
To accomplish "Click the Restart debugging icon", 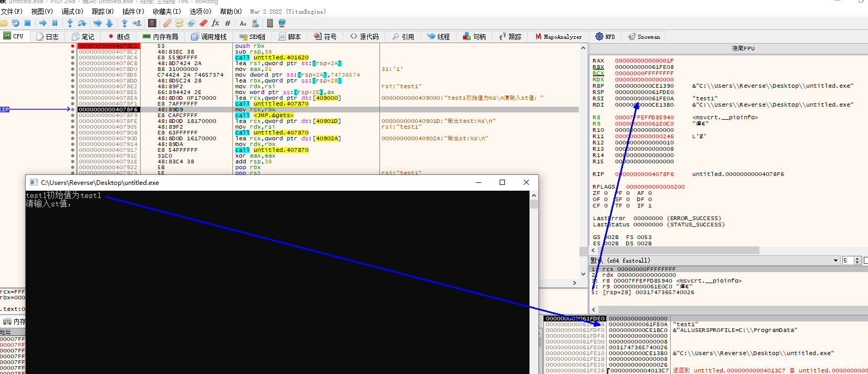I will click(x=15, y=23).
